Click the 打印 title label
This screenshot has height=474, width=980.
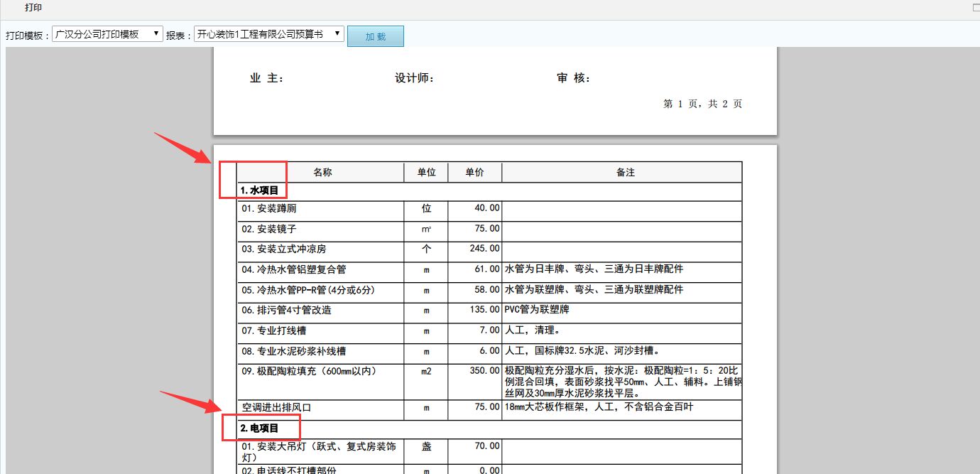31,8
